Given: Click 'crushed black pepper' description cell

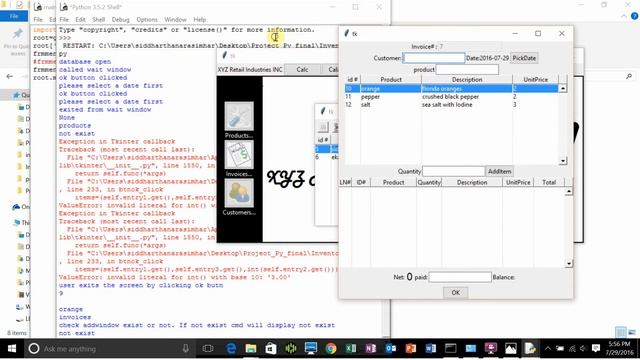Looking at the screenshot, I should (x=450, y=97).
